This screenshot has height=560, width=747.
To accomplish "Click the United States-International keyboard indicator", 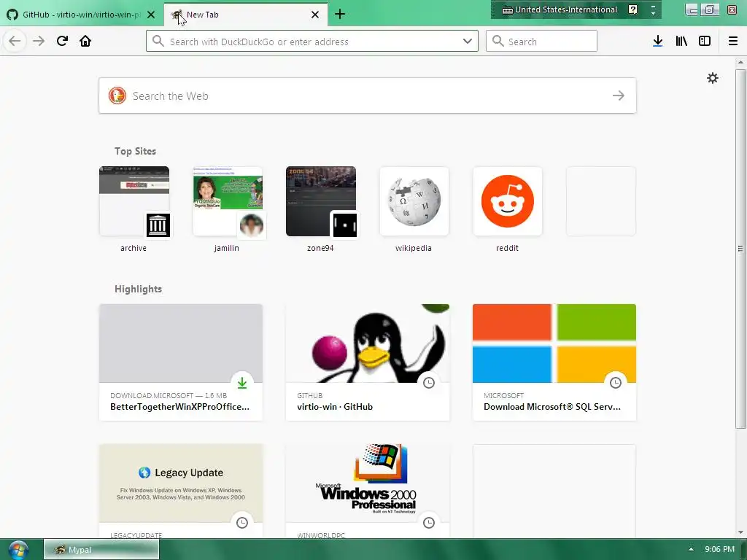I will (560, 9).
